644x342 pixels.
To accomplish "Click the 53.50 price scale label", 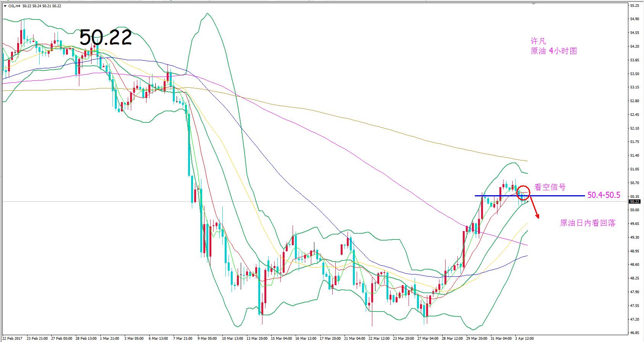I will point(635,74).
